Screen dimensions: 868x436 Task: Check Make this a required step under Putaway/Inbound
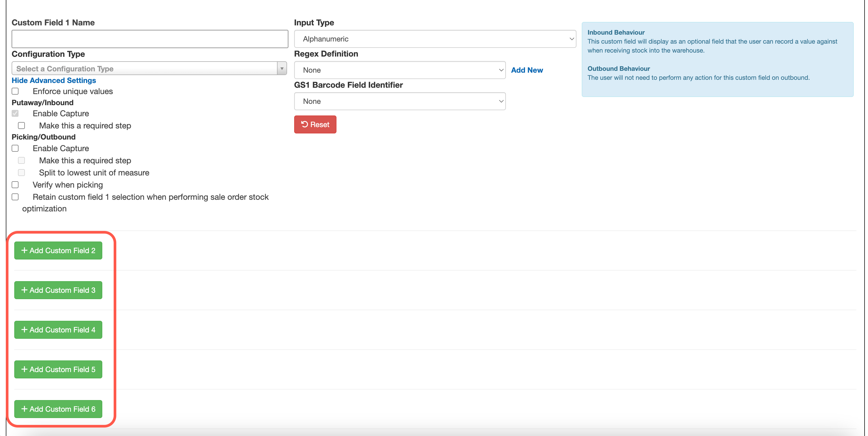[x=21, y=125]
